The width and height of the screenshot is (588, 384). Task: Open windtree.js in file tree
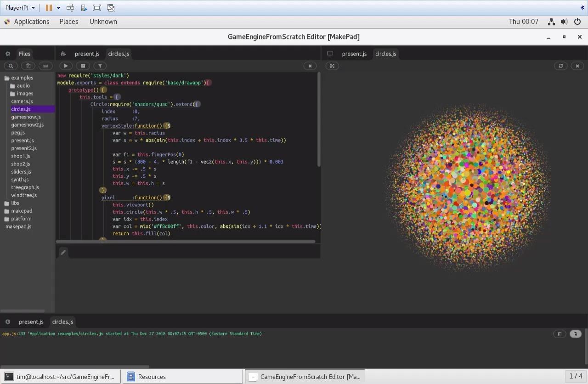pyautogui.click(x=24, y=195)
